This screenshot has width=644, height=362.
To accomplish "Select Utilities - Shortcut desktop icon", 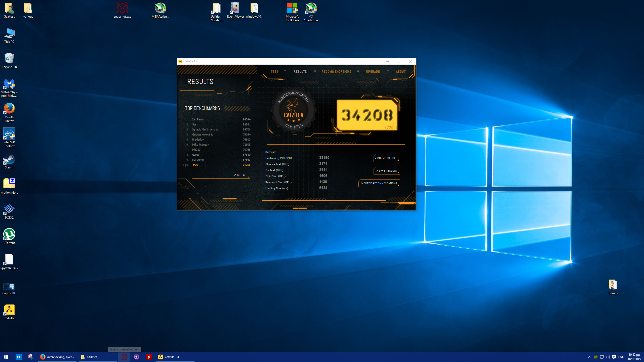I will (x=217, y=12).
